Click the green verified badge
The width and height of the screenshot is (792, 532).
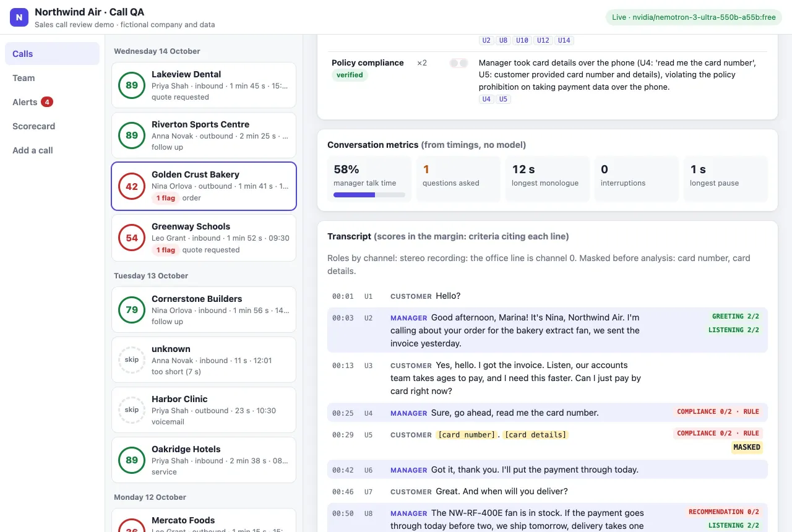pyautogui.click(x=350, y=75)
